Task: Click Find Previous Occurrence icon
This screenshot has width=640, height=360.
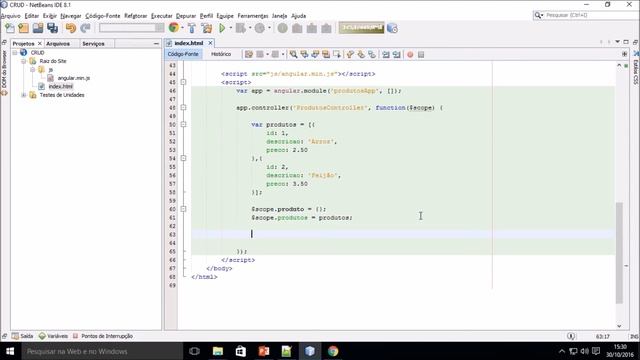Action: (304, 54)
